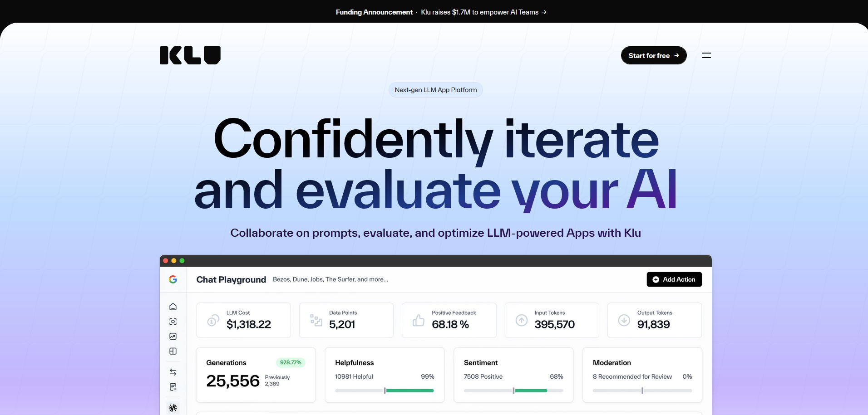Click the Input Tokens up-arrow icon
The image size is (868, 415).
tap(522, 320)
